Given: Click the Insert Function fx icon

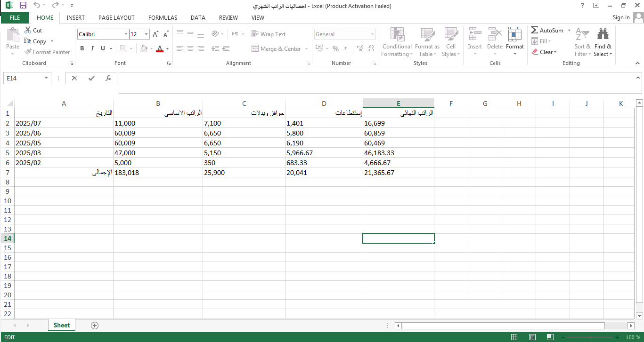Looking at the screenshot, I should pyautogui.click(x=108, y=78).
